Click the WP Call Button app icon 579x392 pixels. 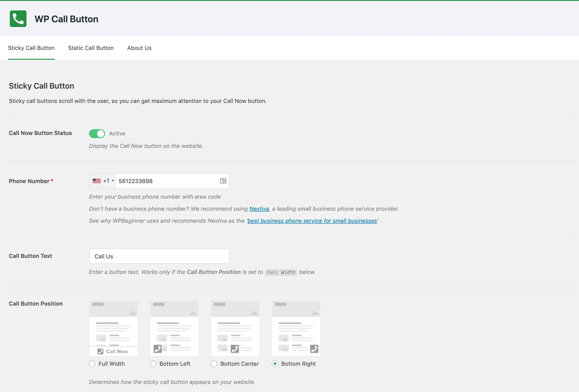(x=18, y=19)
